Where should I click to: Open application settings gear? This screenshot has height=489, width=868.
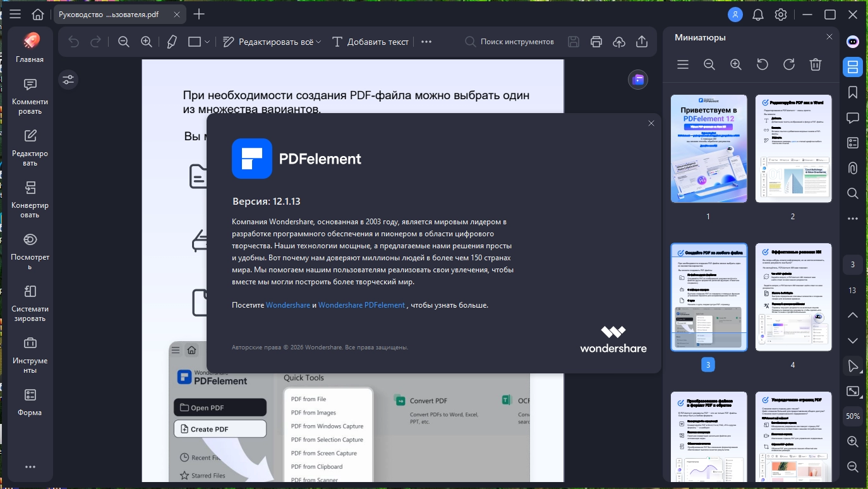[x=781, y=14]
